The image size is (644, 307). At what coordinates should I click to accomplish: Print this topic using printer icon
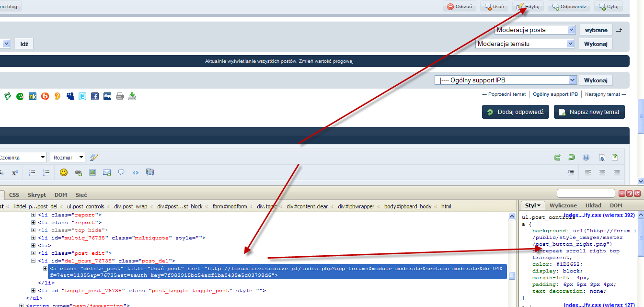point(120,96)
